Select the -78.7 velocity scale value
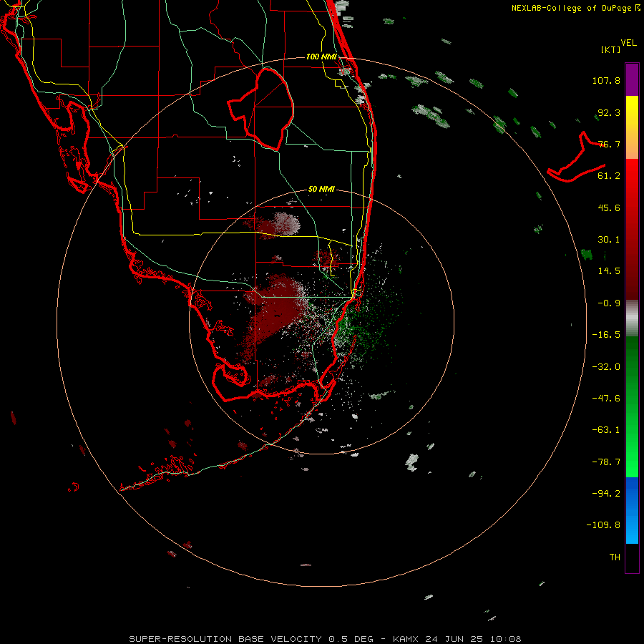Screen dimensions: 644x644 [x=606, y=462]
